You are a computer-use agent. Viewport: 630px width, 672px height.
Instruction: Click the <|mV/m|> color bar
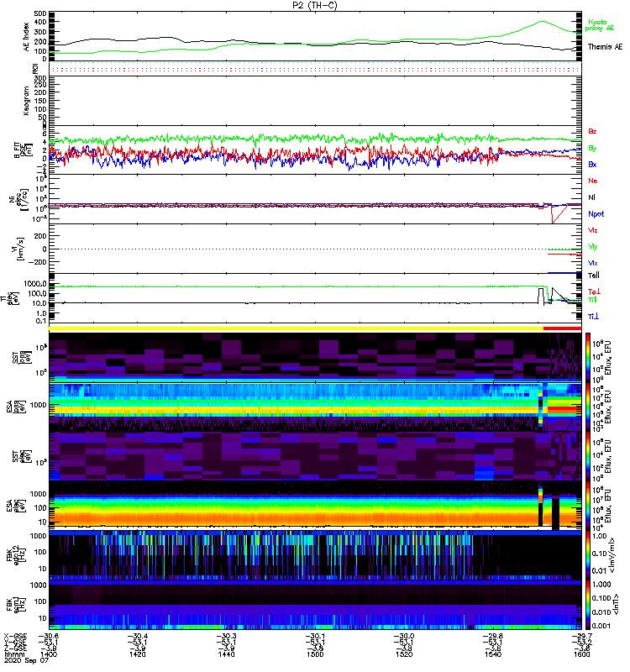point(588,555)
